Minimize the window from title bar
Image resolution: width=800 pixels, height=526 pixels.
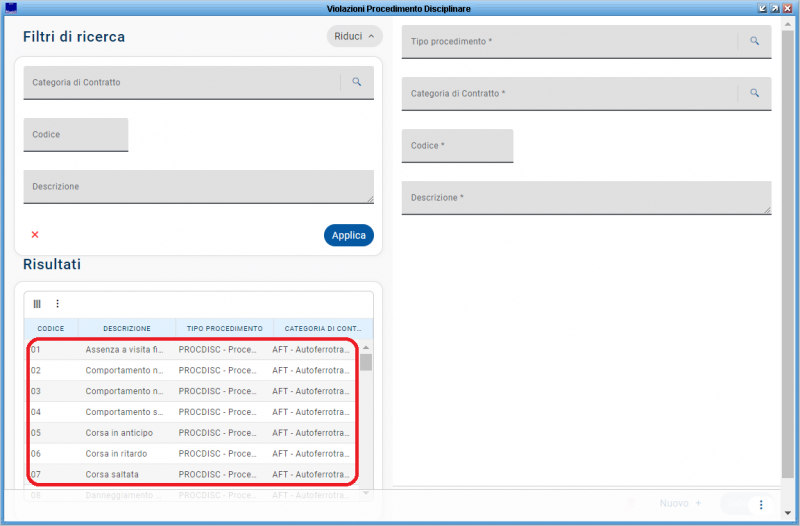click(x=763, y=8)
